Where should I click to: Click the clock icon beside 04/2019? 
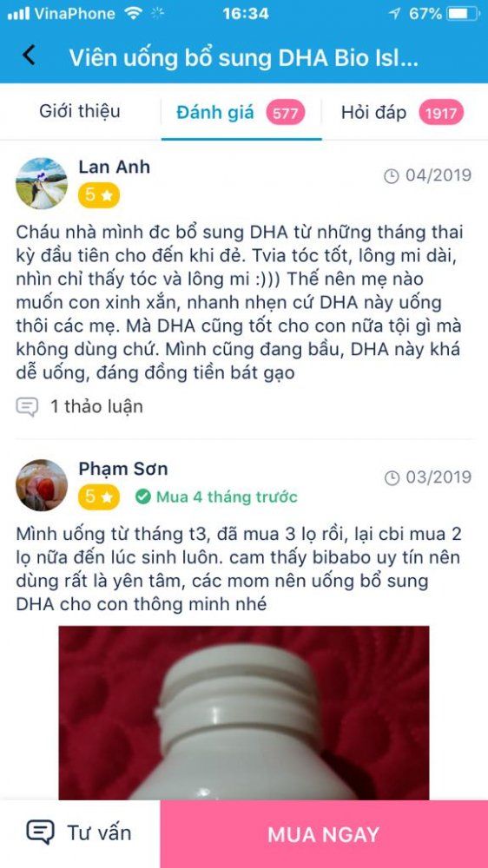tap(391, 176)
